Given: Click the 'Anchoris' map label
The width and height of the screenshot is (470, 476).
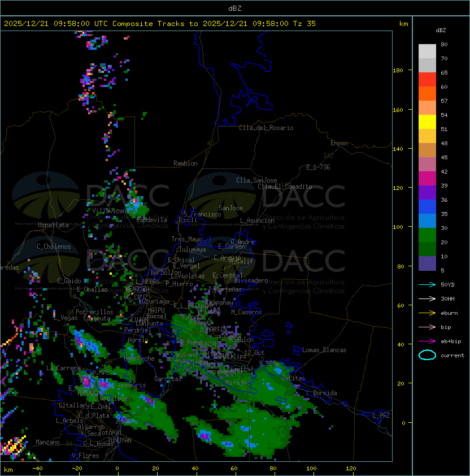Looking at the screenshot, I should (132, 385).
